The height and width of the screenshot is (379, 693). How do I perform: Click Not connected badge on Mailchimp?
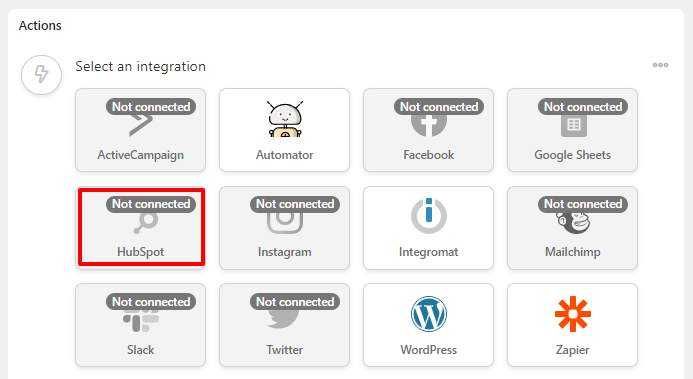click(583, 204)
